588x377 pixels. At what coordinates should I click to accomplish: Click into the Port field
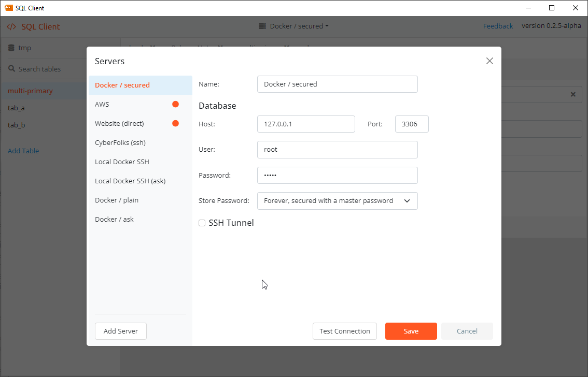[x=412, y=124]
